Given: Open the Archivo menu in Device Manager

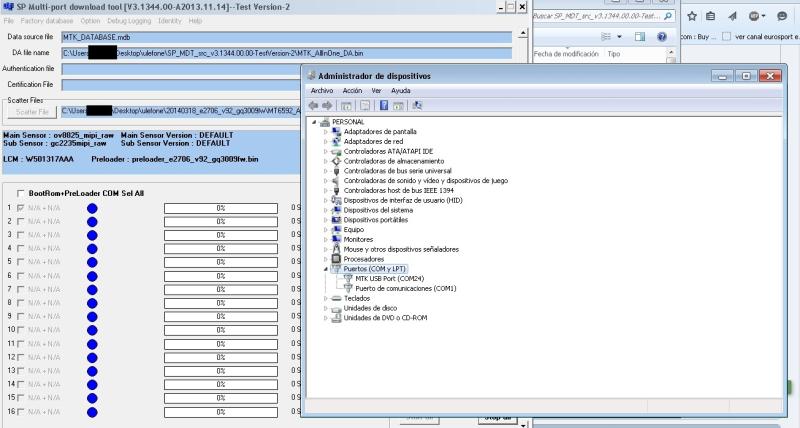Looking at the screenshot, I should click(322, 90).
